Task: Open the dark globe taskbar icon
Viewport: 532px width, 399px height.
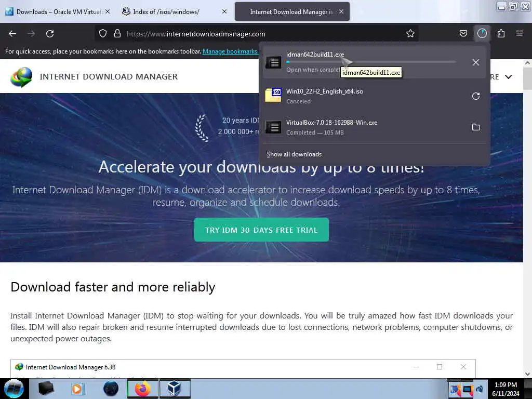Action: pos(111,389)
